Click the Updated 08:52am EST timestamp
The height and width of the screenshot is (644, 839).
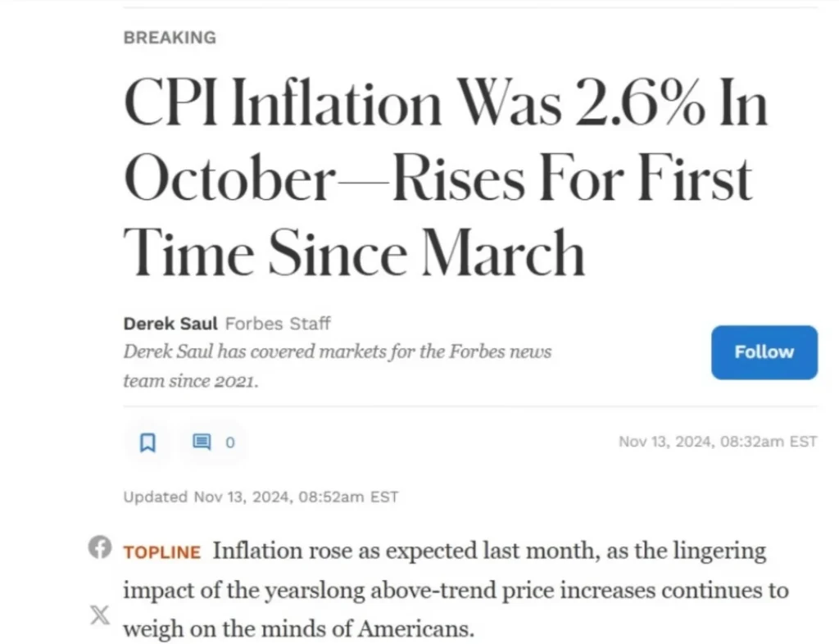261,497
